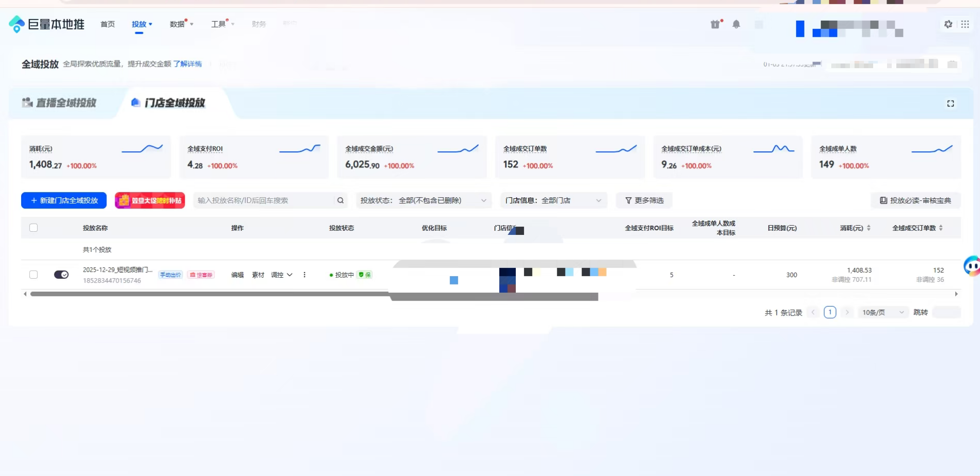Expand the 10条/页 page size selector
This screenshot has width=980, height=476.
pos(883,312)
